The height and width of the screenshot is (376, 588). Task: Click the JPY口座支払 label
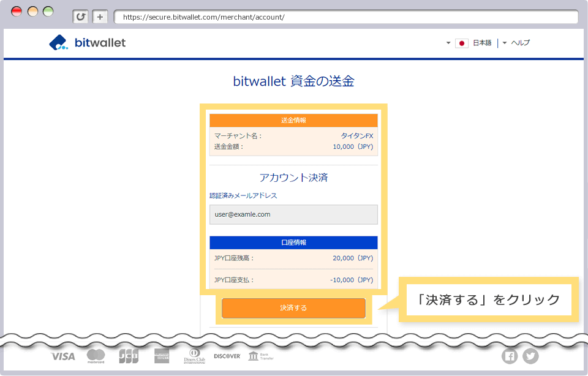point(234,280)
